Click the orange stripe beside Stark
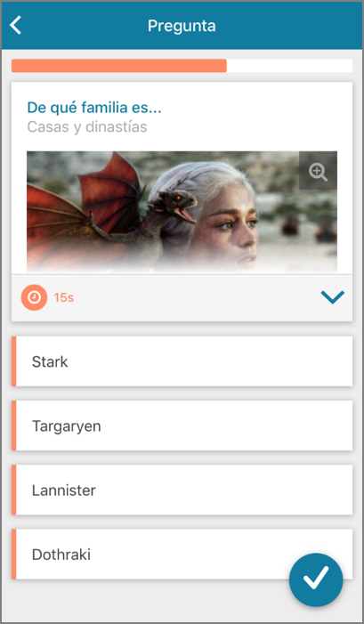 point(14,361)
